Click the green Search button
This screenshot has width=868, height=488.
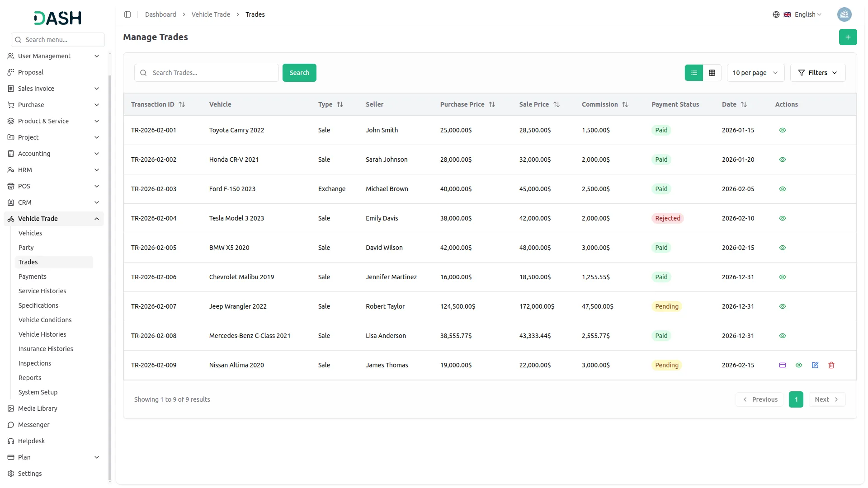(x=299, y=73)
